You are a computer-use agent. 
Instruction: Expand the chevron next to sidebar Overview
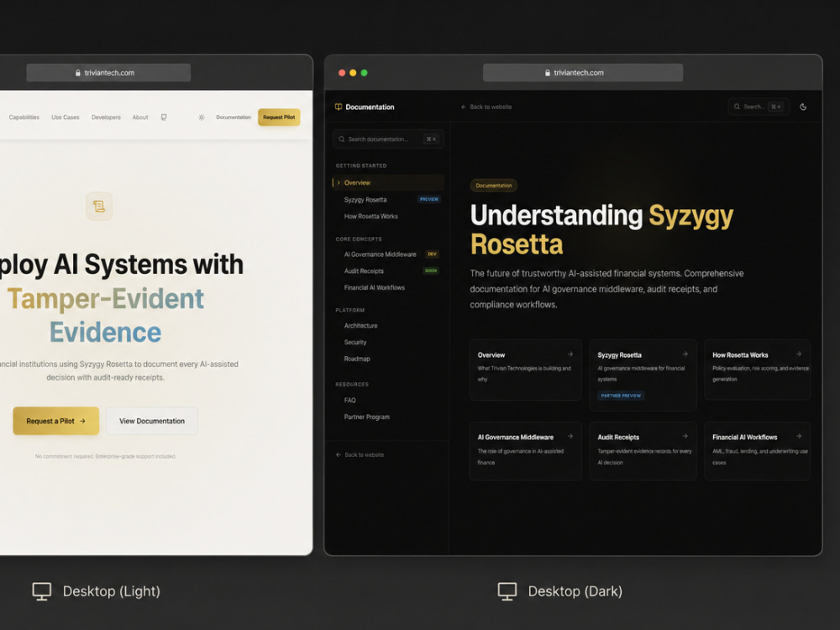point(338,182)
